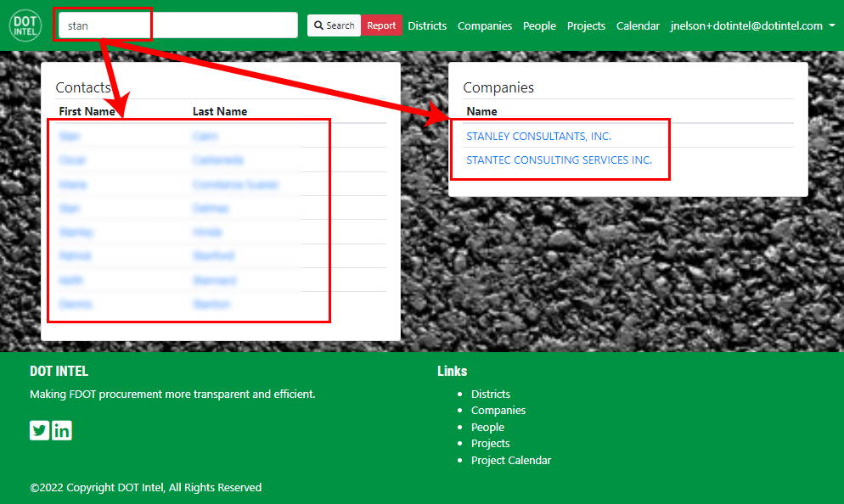844x504 pixels.
Task: Click the 'Making FDOT procurement more transparent' tagline
Action: [x=172, y=395]
